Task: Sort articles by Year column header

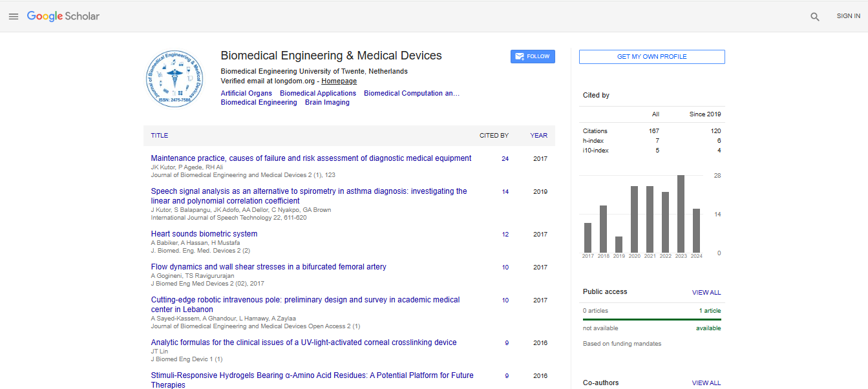Action: pos(538,136)
